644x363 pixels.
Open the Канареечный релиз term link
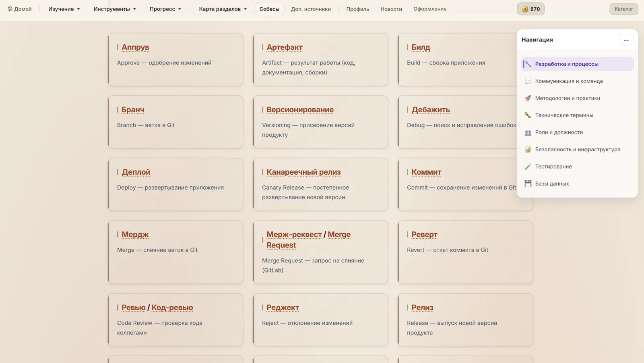(303, 172)
